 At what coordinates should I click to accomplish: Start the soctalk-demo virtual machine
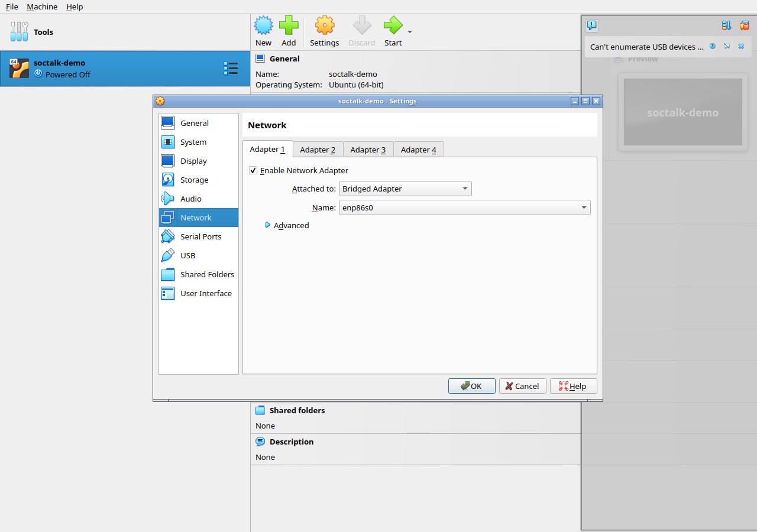click(x=393, y=31)
